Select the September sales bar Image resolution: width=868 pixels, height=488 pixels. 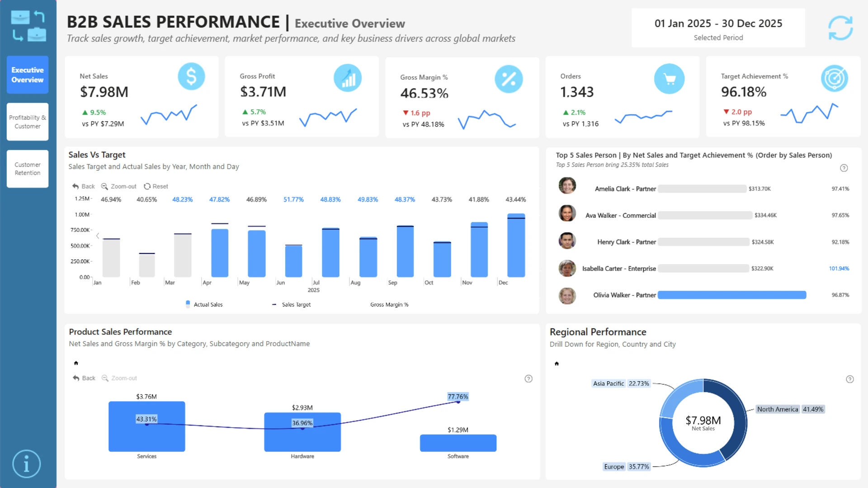pos(405,251)
